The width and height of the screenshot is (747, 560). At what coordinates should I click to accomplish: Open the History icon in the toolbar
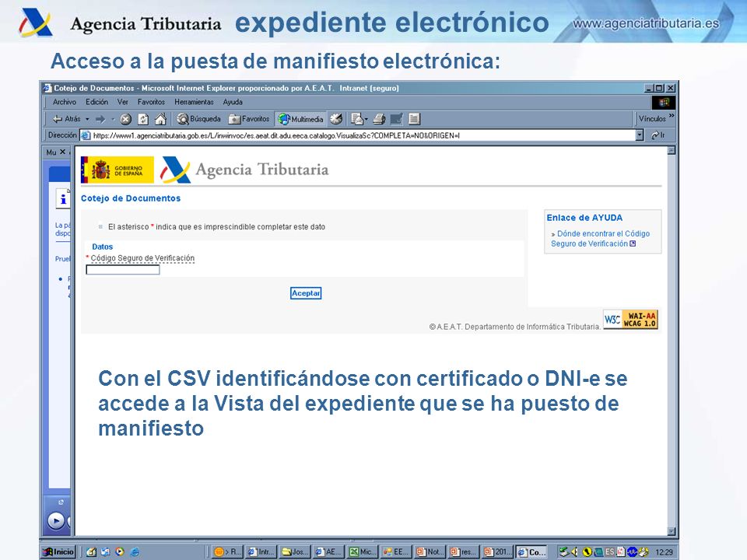click(336, 119)
